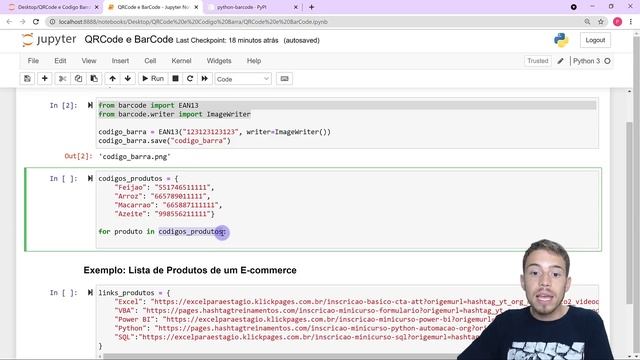The width and height of the screenshot is (640, 360).
Task: Click the links_produtos code cell
Action: 347,319
